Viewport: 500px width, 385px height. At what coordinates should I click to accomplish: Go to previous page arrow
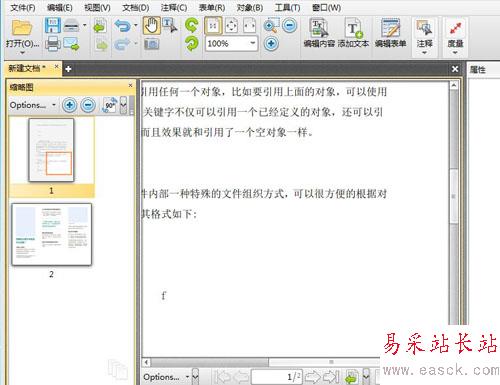(241, 377)
